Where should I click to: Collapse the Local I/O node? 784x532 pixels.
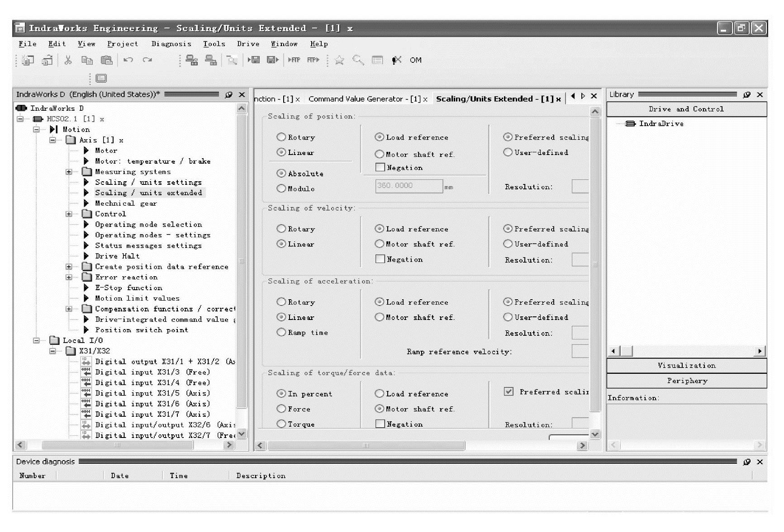[x=36, y=340]
